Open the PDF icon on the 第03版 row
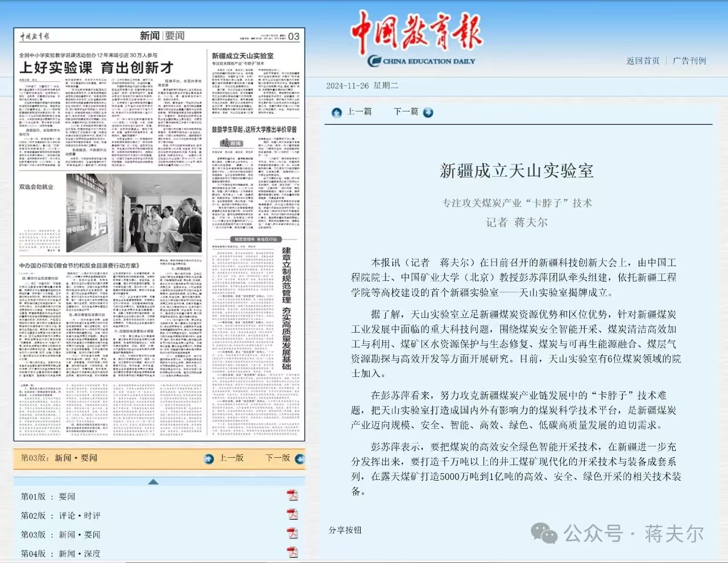Image resolution: width=728 pixels, height=563 pixels. [292, 533]
